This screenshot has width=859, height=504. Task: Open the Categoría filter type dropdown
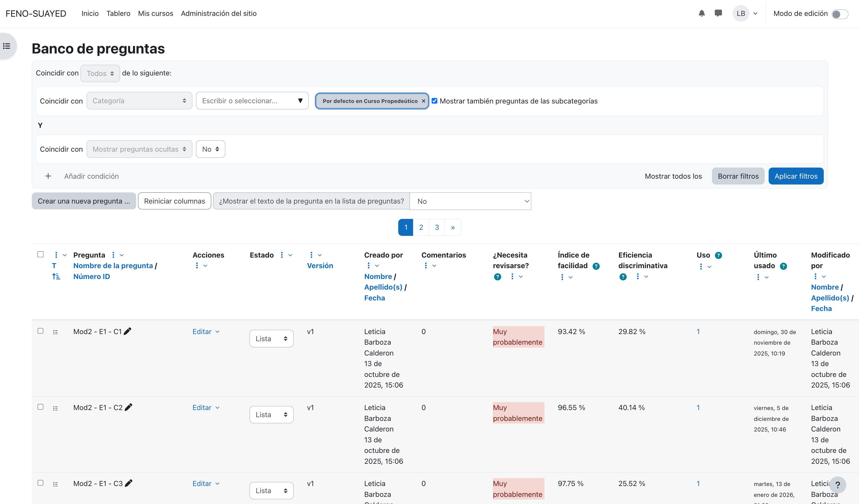coord(139,101)
